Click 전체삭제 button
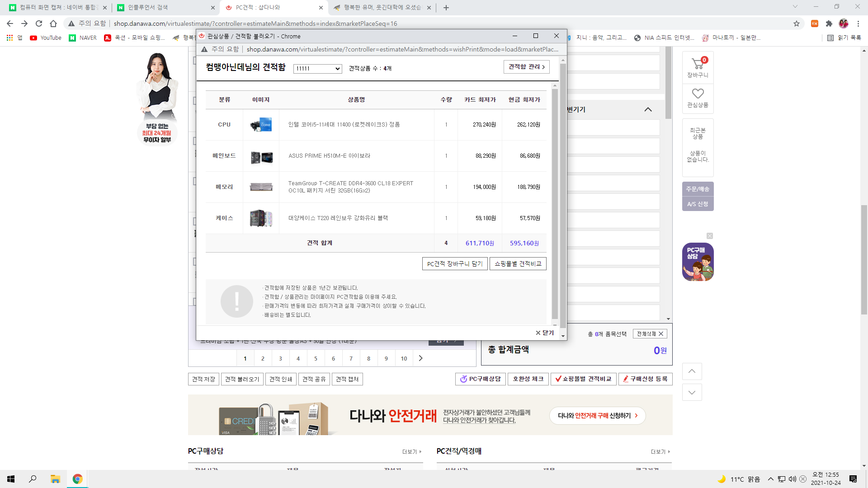Viewport: 868px width, 488px height. 650,334
